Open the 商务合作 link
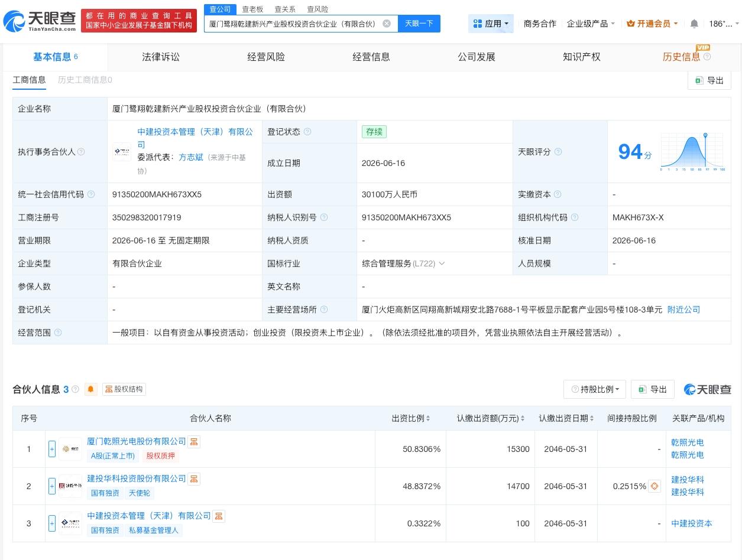This screenshot has height=560, width=742. 540,24
